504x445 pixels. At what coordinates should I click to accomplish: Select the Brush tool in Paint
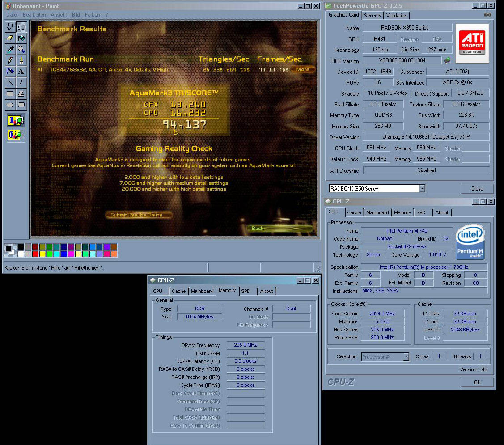[21, 60]
